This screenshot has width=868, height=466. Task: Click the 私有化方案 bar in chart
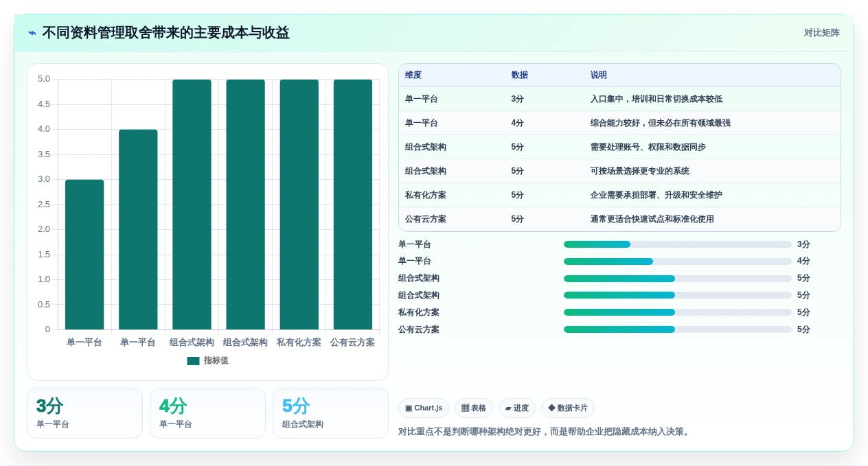(299, 205)
